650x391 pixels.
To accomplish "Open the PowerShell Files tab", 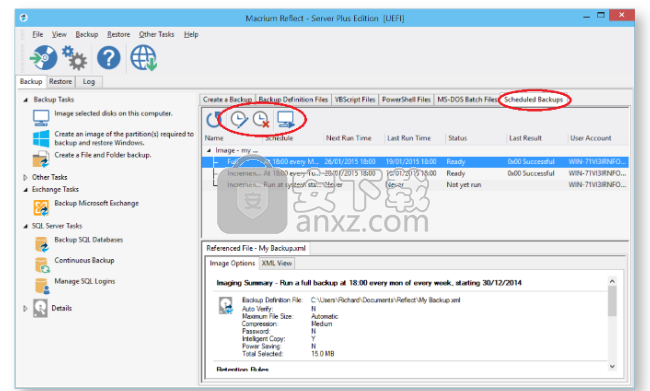I will point(406,100).
